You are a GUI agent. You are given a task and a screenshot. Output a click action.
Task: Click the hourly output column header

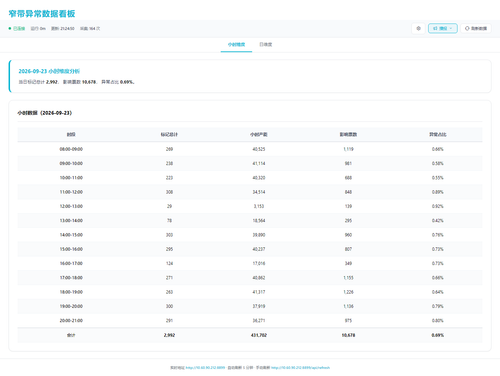click(x=259, y=134)
